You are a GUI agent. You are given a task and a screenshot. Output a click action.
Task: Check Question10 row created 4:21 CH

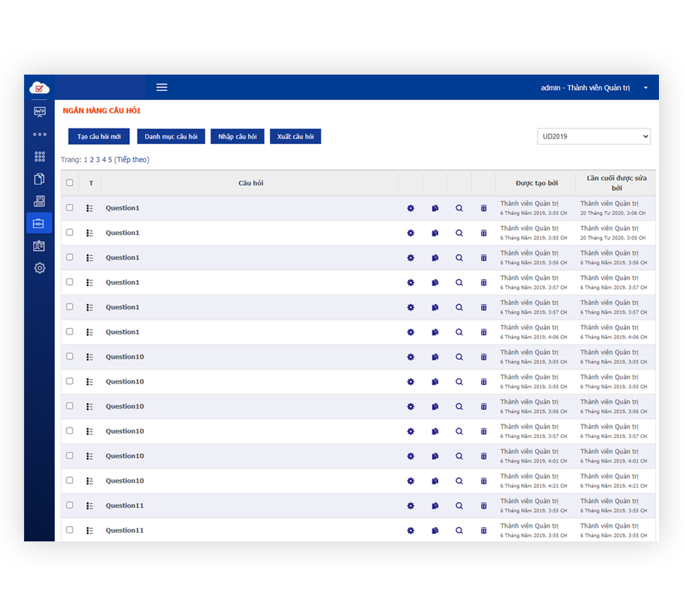(69, 480)
